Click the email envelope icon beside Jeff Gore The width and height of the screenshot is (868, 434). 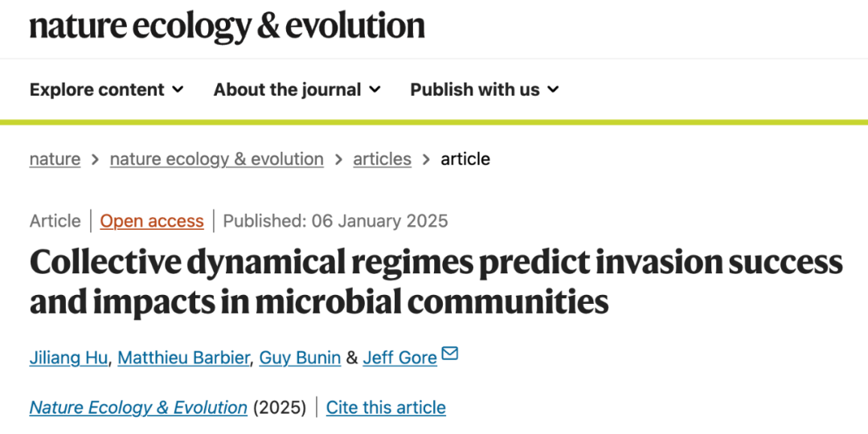(450, 354)
